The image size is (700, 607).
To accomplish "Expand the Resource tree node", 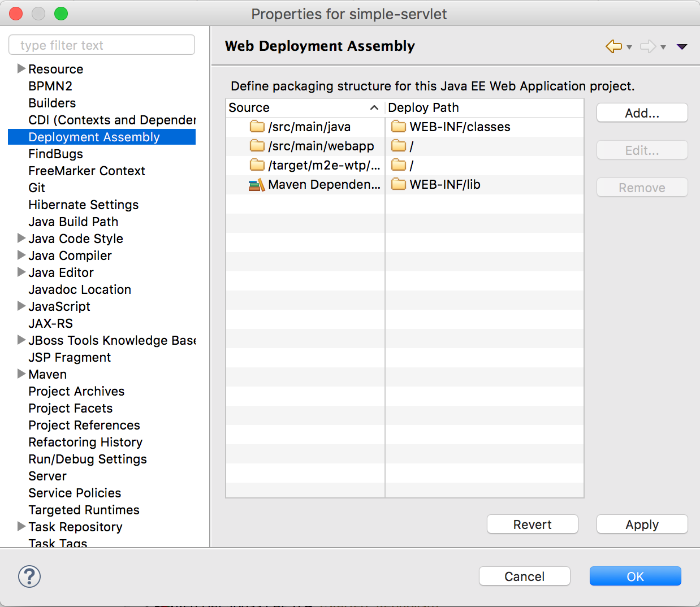I will click(21, 68).
